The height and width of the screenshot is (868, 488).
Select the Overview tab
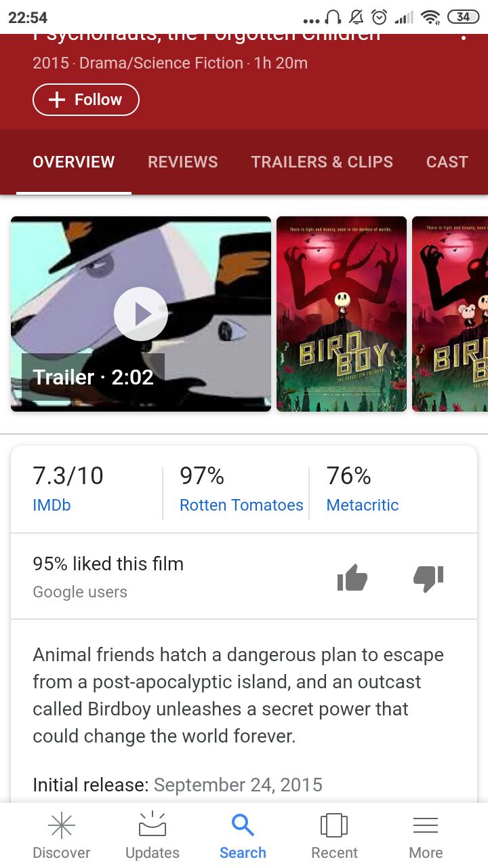point(74,162)
